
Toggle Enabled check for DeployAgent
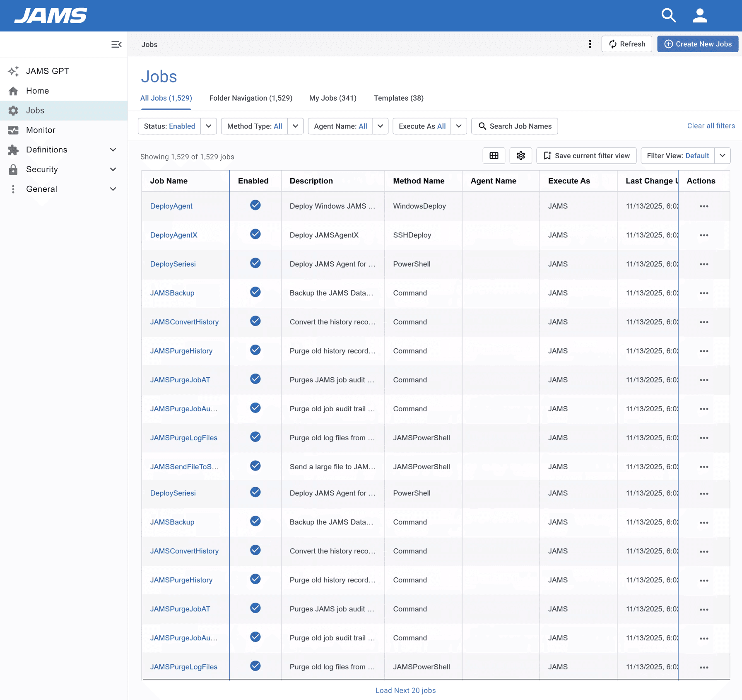[x=255, y=205]
